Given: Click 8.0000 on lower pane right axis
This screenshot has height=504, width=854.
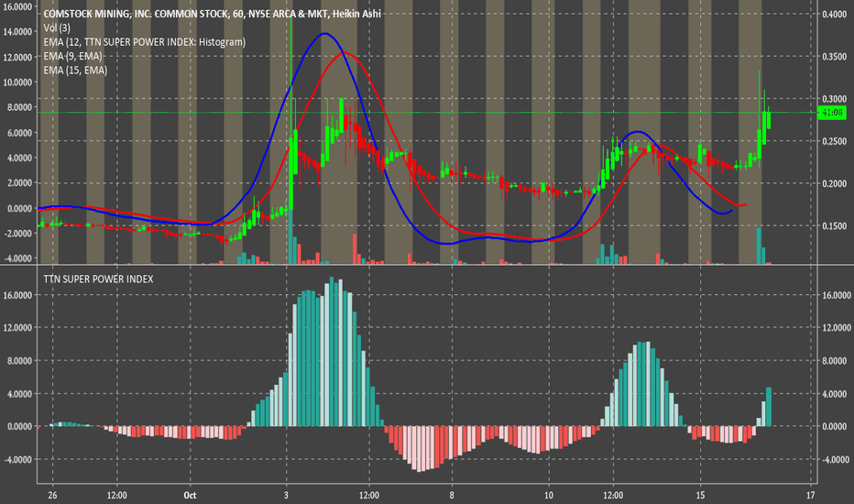Looking at the screenshot, I should click(x=834, y=361).
